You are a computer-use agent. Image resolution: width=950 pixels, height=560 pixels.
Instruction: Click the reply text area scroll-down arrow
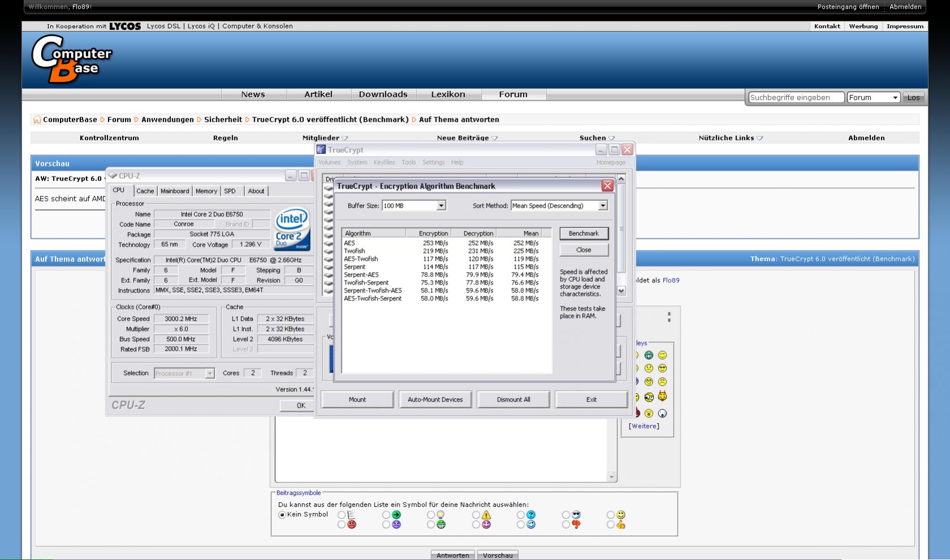click(x=611, y=477)
